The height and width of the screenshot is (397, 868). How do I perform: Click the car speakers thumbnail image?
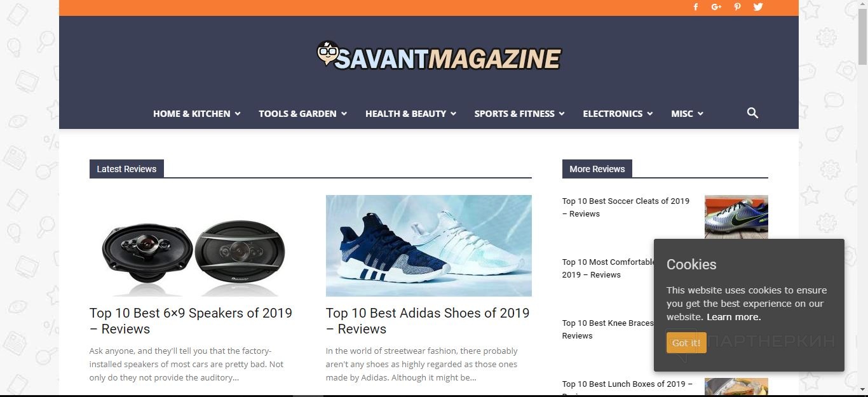(x=193, y=246)
